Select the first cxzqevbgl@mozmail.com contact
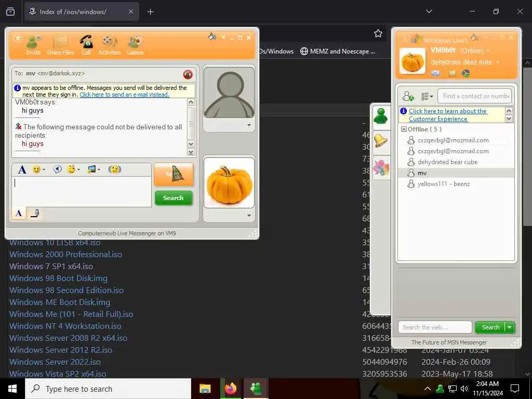Viewport: 532px width, 399px height. (x=453, y=140)
